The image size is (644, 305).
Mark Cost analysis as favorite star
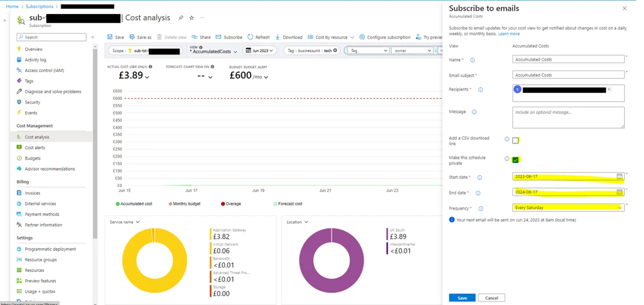tap(191, 18)
